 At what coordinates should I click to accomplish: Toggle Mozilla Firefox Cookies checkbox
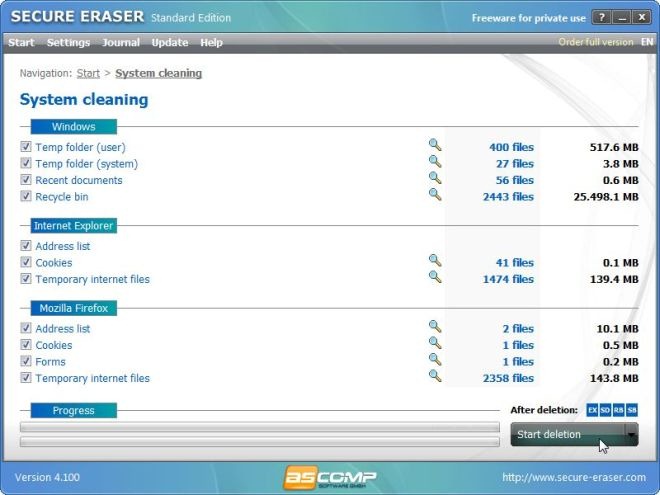pos(26,345)
